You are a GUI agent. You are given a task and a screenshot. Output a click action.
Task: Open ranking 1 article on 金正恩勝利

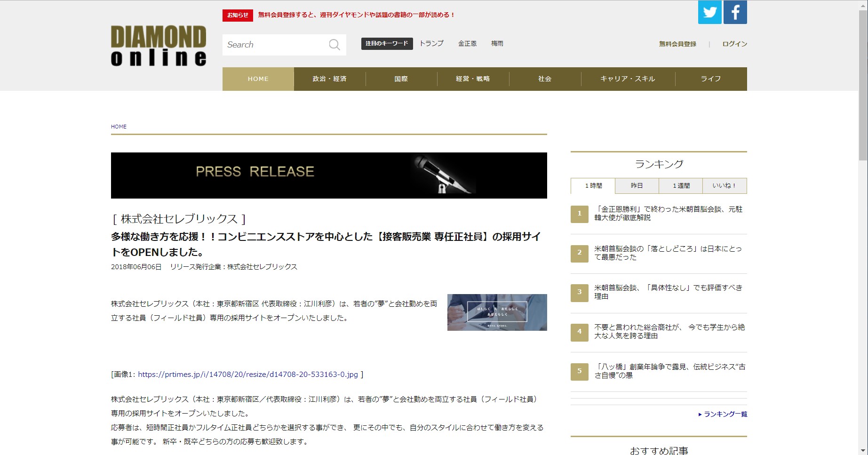click(668, 214)
